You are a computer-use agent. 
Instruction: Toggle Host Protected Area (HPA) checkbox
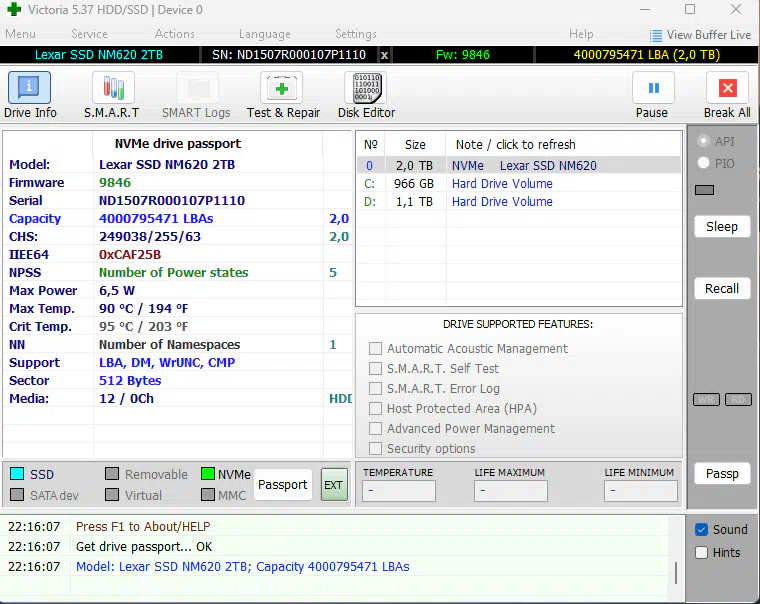point(375,409)
